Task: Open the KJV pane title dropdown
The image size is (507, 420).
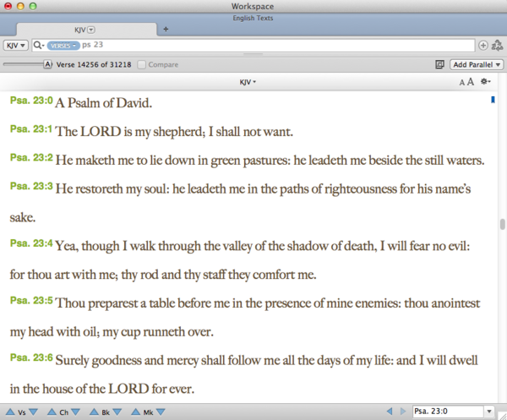Action: tap(248, 82)
